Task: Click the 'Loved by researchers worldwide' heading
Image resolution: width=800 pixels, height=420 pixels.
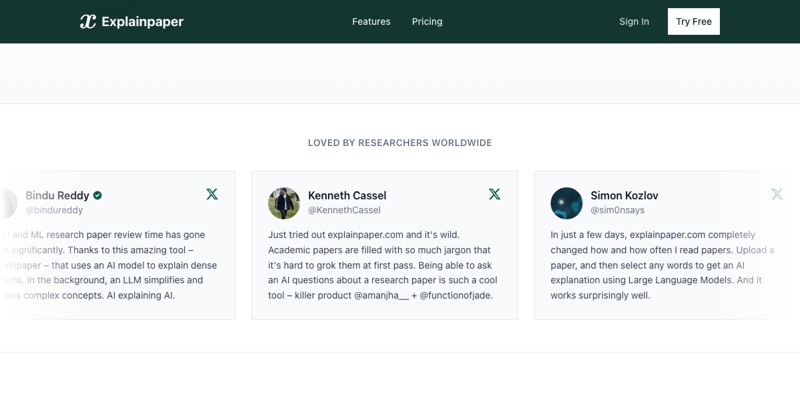Action: click(x=400, y=143)
